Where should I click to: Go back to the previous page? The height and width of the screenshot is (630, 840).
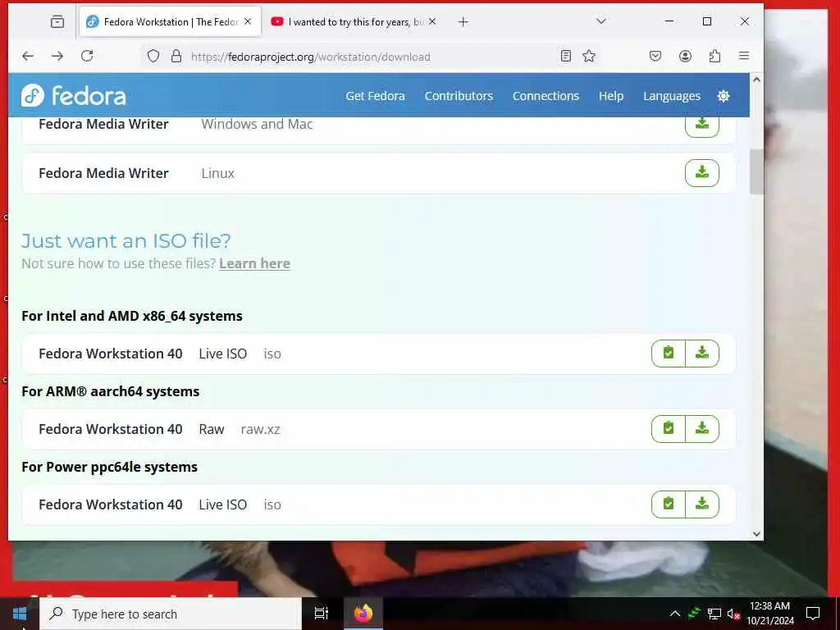[28, 56]
